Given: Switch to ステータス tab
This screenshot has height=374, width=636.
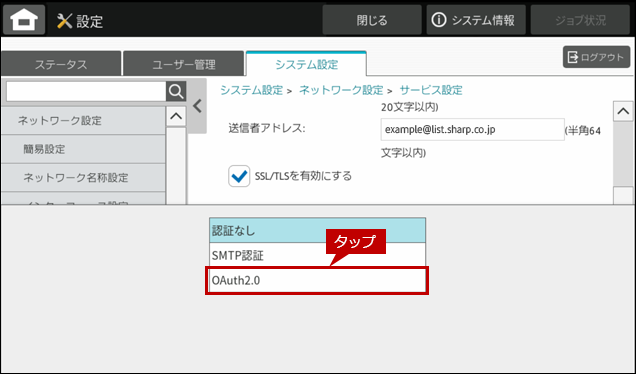Looking at the screenshot, I should [x=61, y=64].
